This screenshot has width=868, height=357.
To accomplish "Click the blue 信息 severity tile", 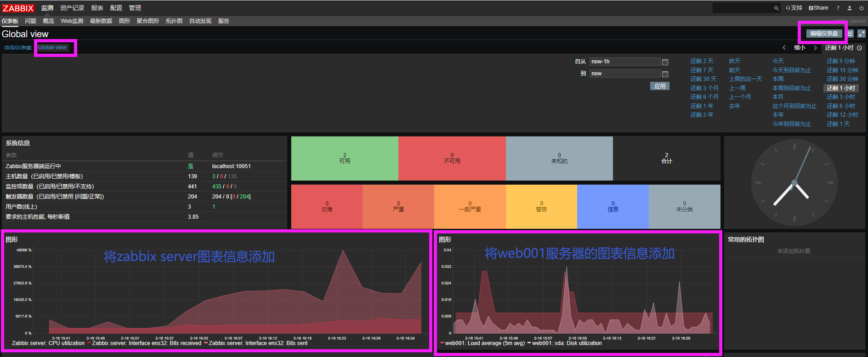I will click(x=613, y=207).
